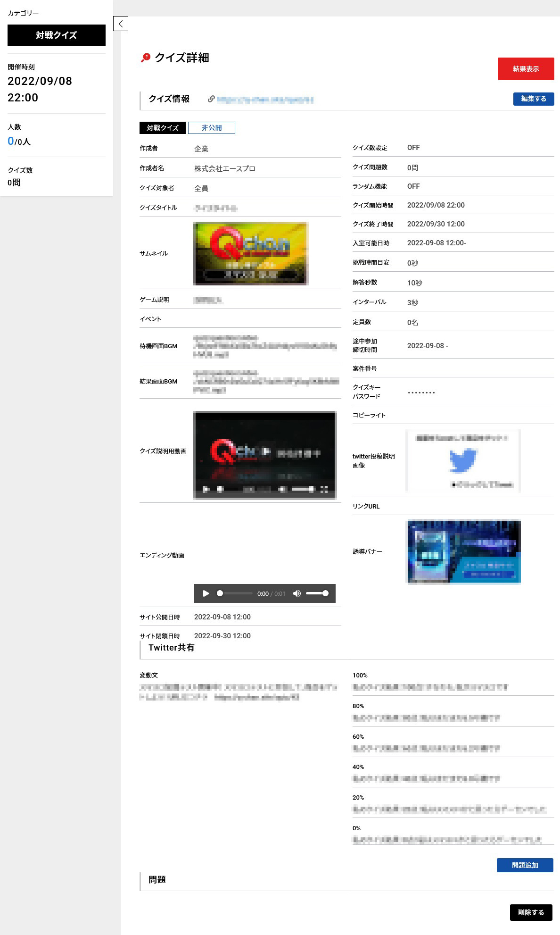Select the 対戦クイズ category in sidebar

57,35
